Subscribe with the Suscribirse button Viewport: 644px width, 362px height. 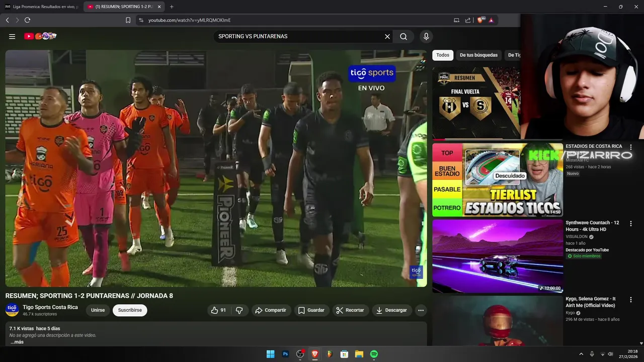pos(130,310)
